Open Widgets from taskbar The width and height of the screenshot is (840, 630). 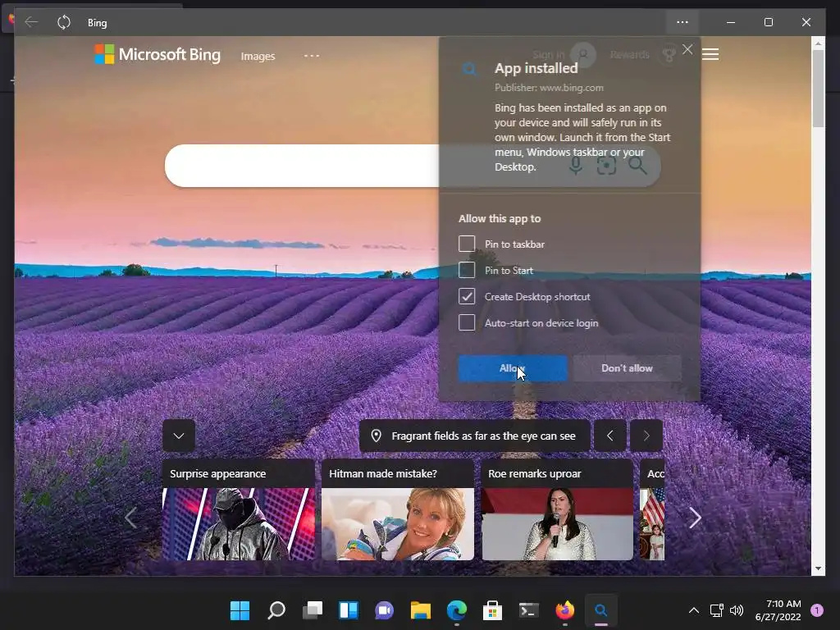click(x=348, y=610)
